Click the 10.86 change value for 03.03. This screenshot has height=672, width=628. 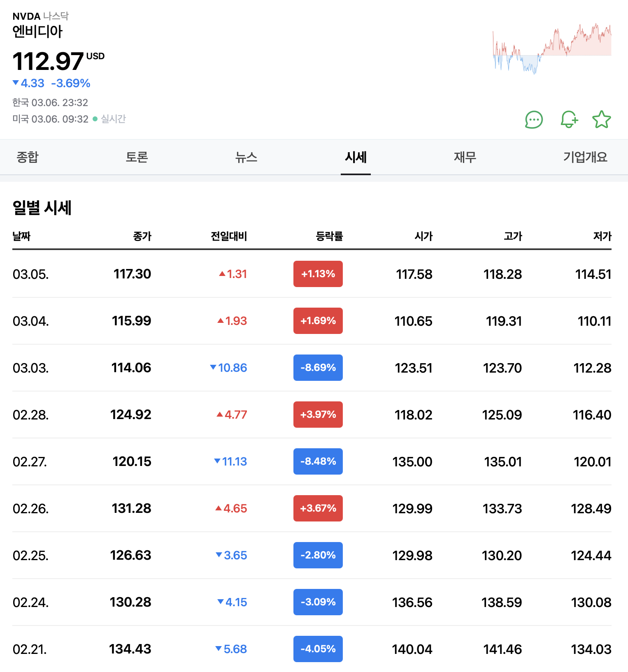tap(233, 368)
